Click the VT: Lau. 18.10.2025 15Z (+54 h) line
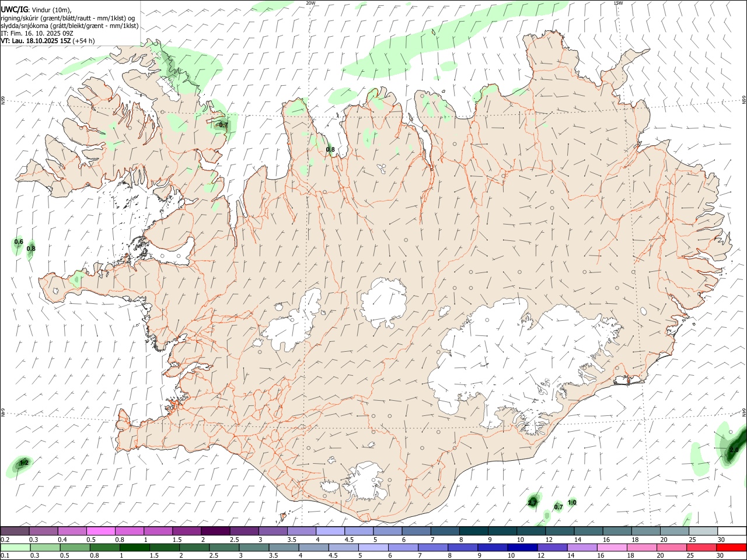 tap(47, 41)
